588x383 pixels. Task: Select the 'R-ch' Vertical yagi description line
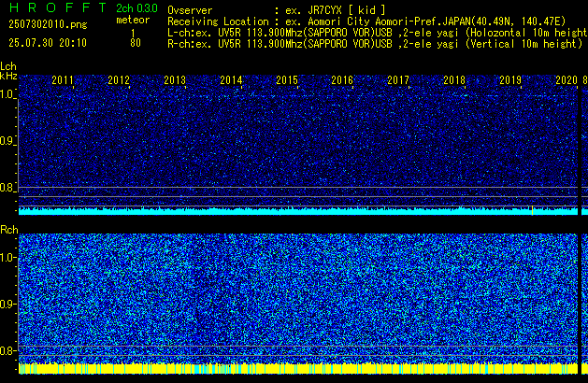click(375, 44)
